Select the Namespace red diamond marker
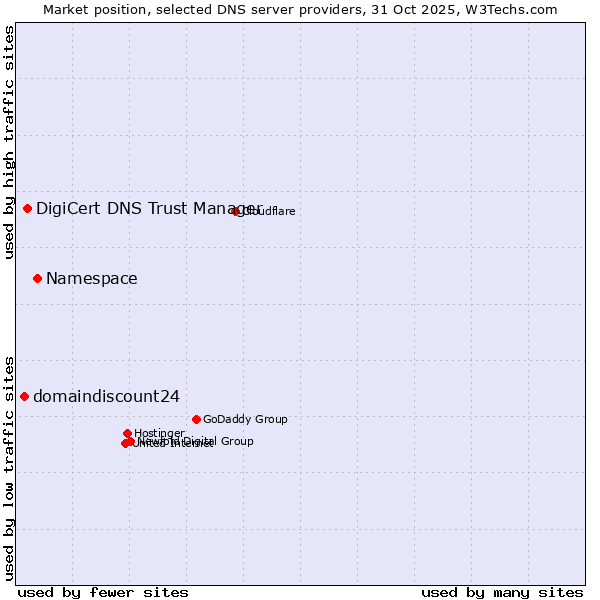Screen dimensions: 600x600 (x=37, y=278)
